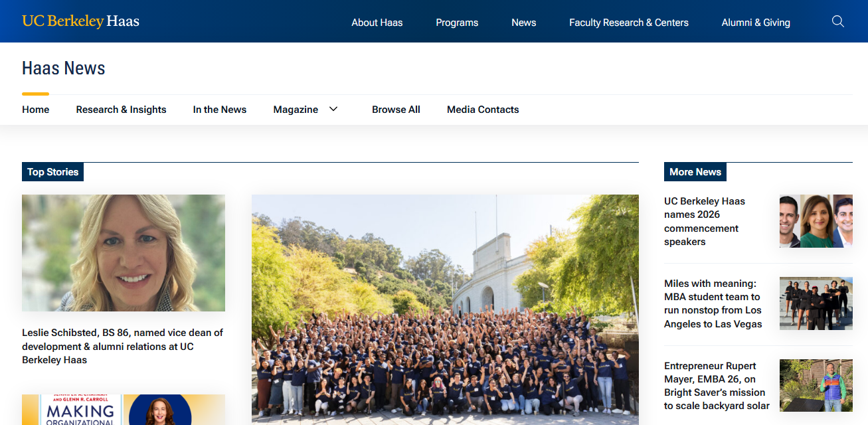The height and width of the screenshot is (425, 868).
Task: Switch to the Research & Insights tab
Action: tap(121, 109)
